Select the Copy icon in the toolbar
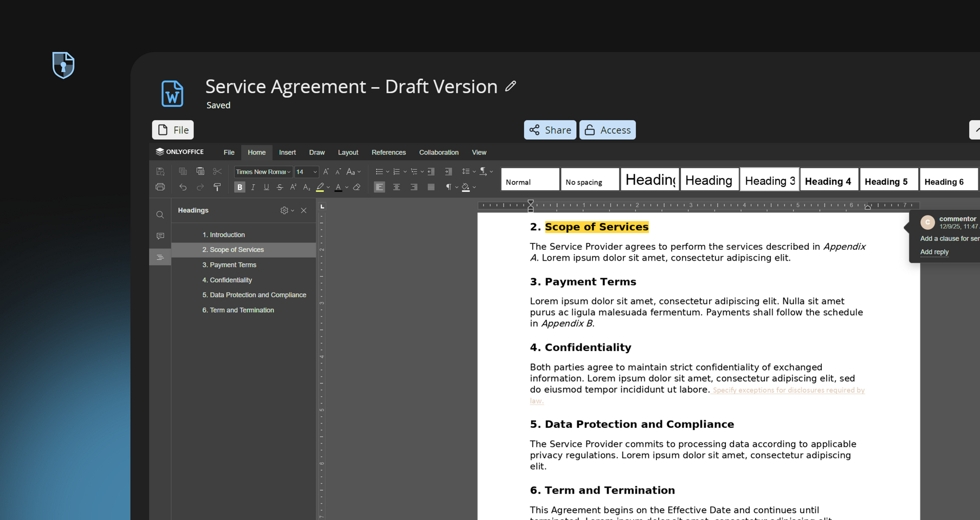Image resolution: width=980 pixels, height=520 pixels. click(183, 171)
